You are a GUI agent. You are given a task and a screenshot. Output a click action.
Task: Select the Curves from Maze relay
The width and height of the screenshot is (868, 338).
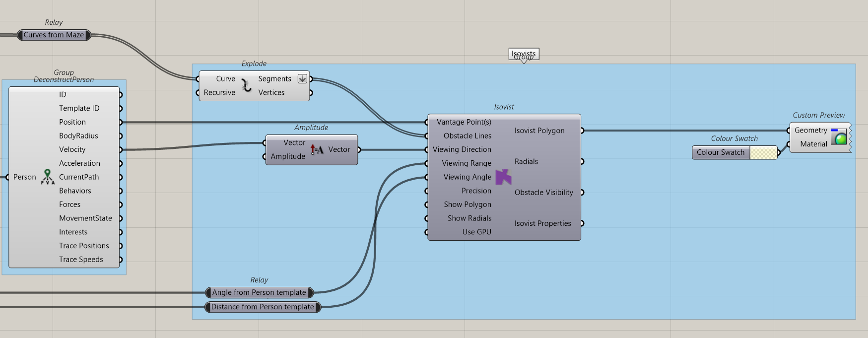click(54, 35)
